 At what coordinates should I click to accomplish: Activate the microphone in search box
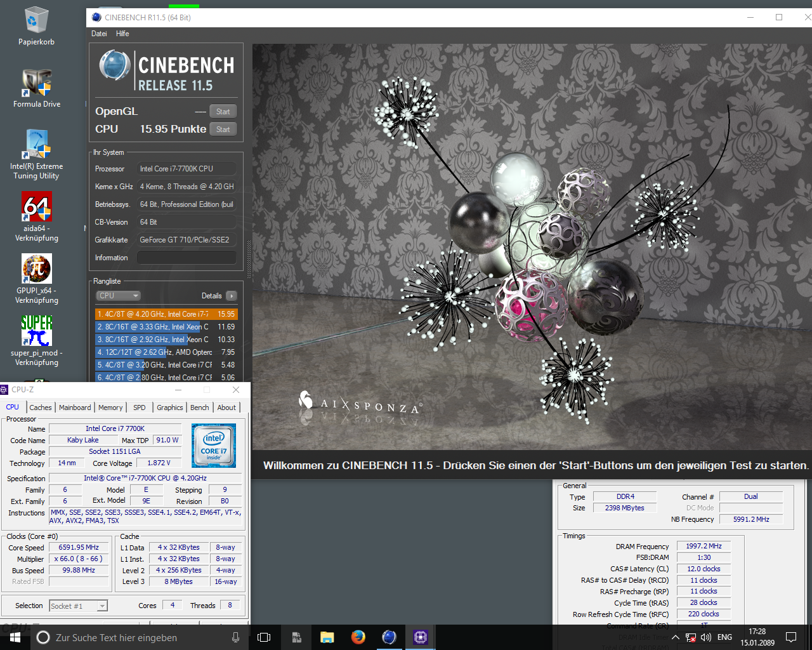click(235, 637)
